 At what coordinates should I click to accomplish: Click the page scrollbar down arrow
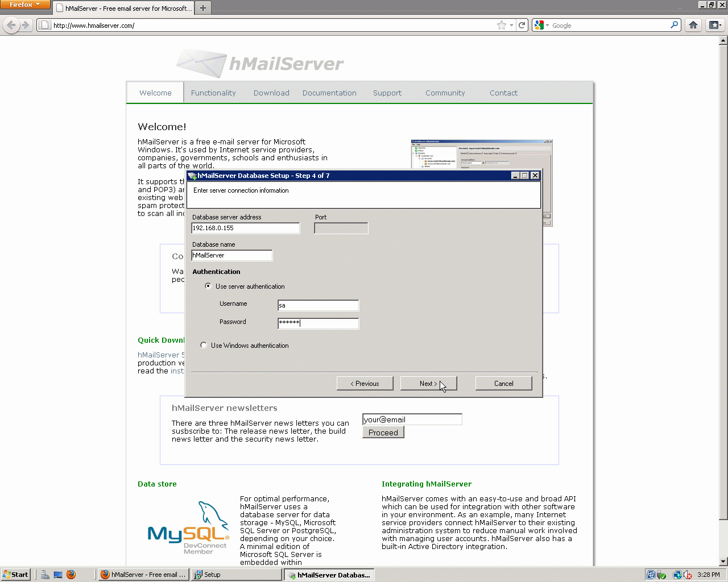tap(723, 562)
